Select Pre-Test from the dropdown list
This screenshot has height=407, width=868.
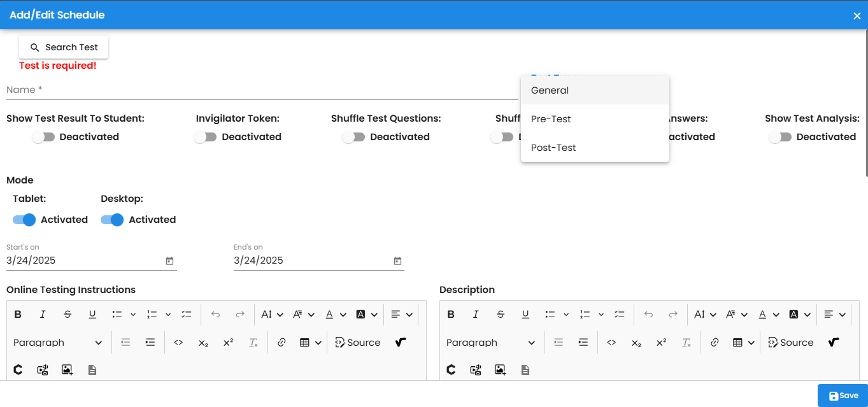click(x=595, y=119)
